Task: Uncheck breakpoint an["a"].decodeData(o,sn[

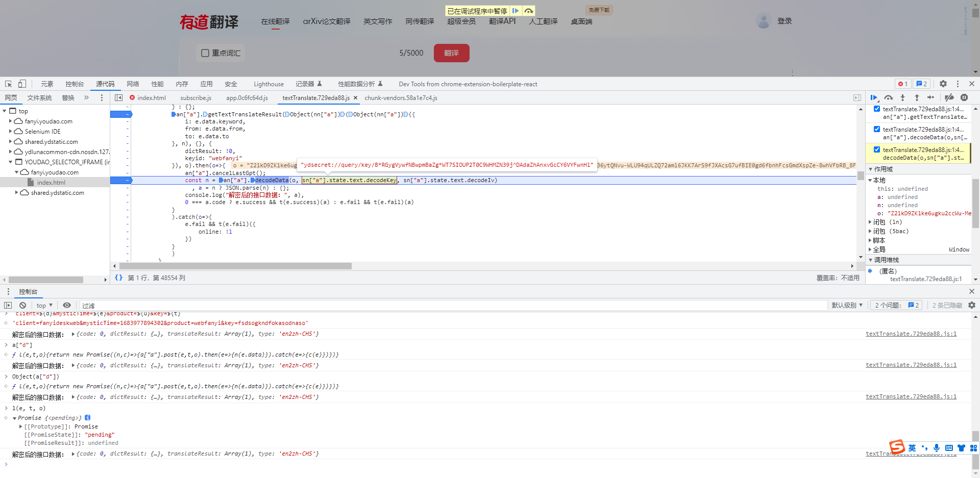Action: [877, 129]
